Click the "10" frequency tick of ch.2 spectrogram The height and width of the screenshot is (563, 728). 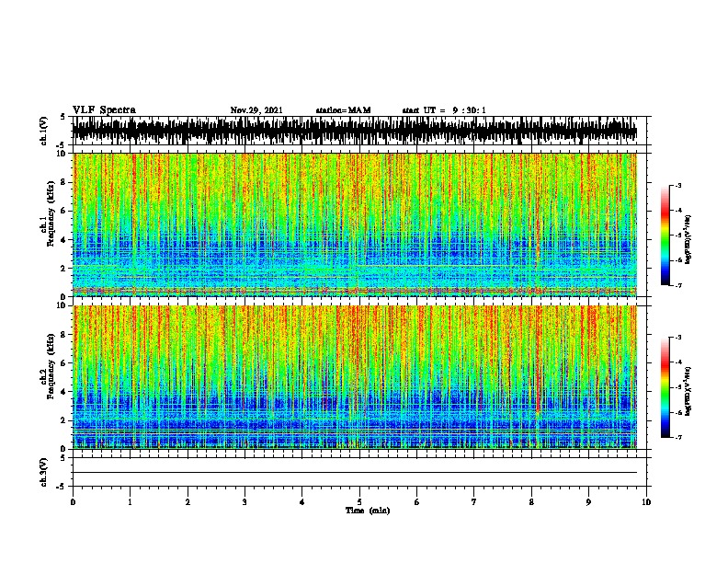(63, 305)
